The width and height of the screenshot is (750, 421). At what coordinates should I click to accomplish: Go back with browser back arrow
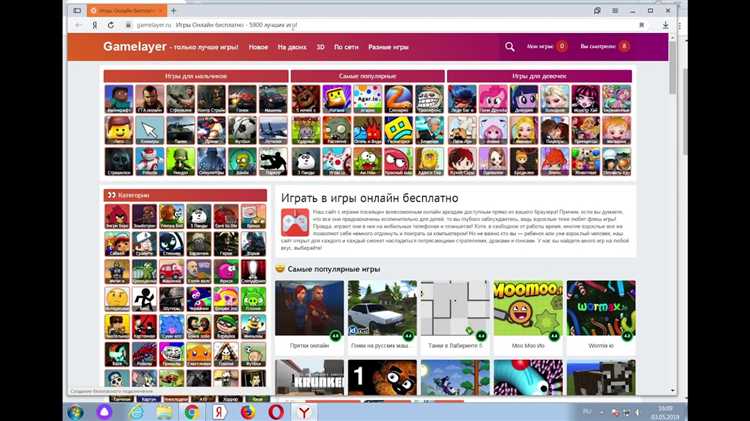[x=78, y=25]
